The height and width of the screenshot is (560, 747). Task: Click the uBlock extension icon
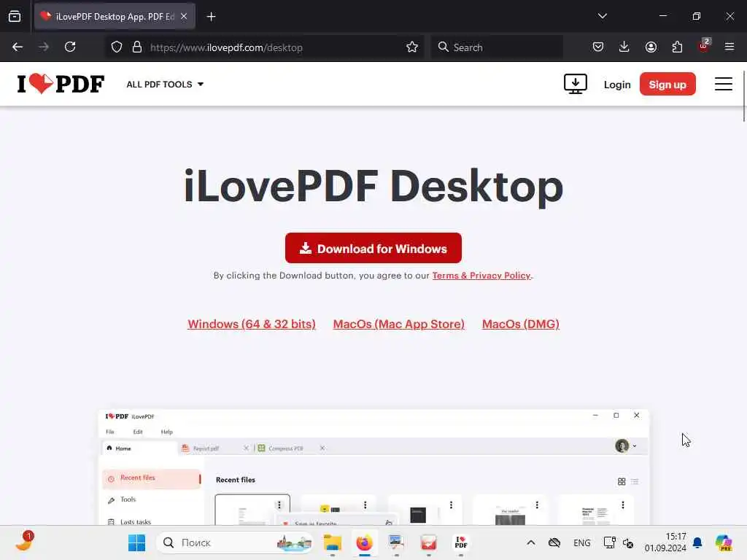click(704, 46)
